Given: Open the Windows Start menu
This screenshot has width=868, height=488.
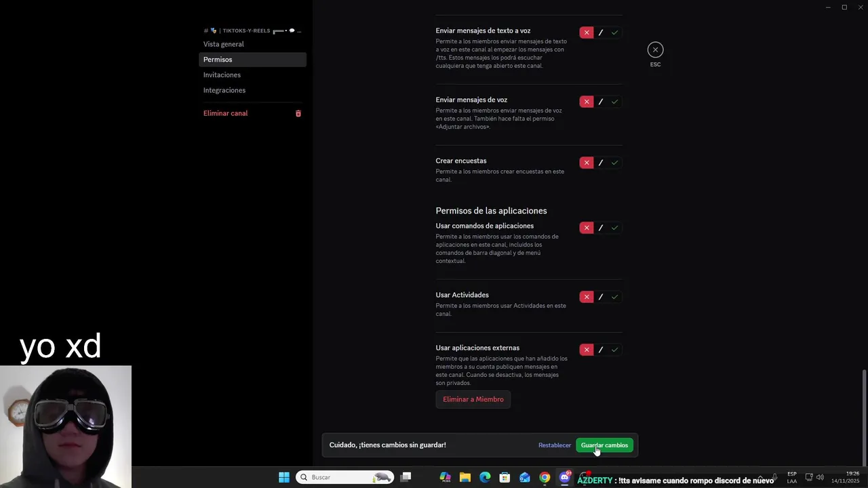Looking at the screenshot, I should (x=284, y=477).
